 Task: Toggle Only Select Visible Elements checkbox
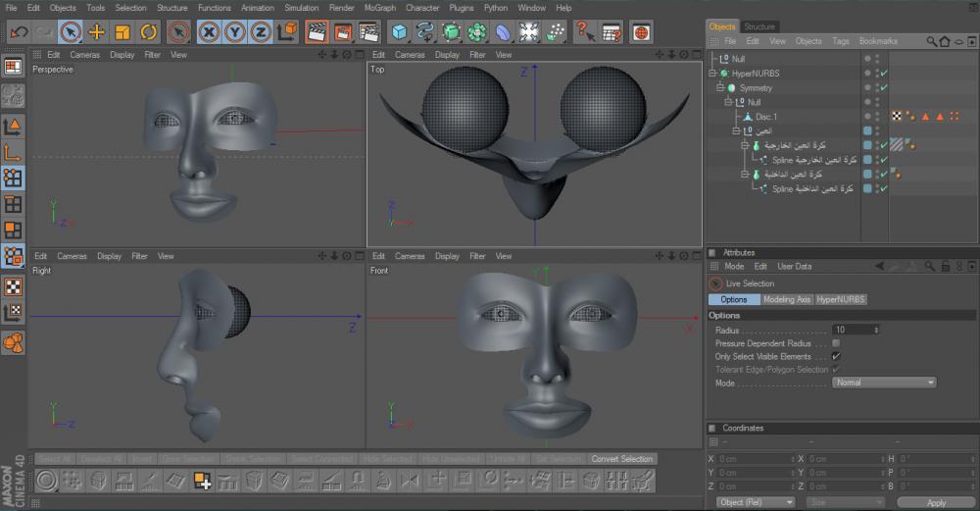836,357
